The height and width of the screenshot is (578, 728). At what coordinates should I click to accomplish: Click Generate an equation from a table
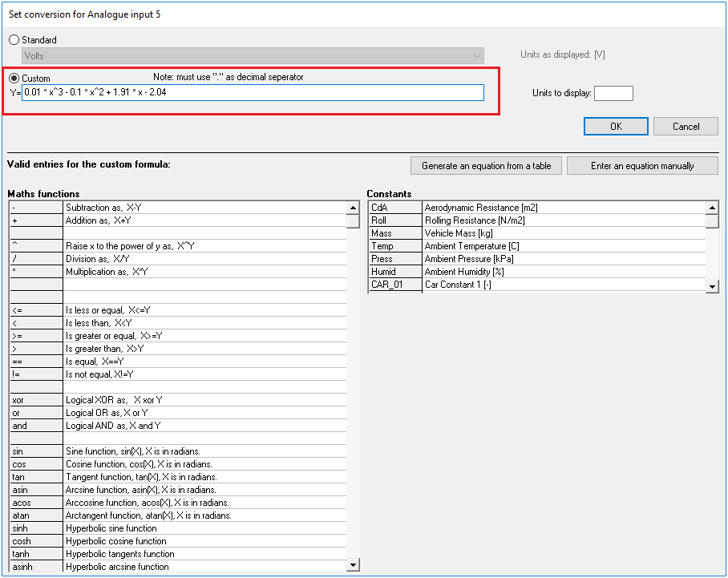(x=486, y=166)
